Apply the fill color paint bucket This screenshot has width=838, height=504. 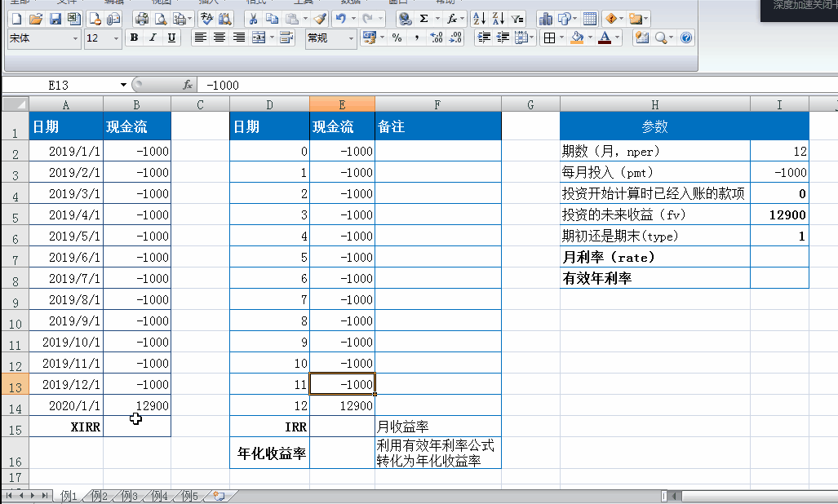(577, 38)
